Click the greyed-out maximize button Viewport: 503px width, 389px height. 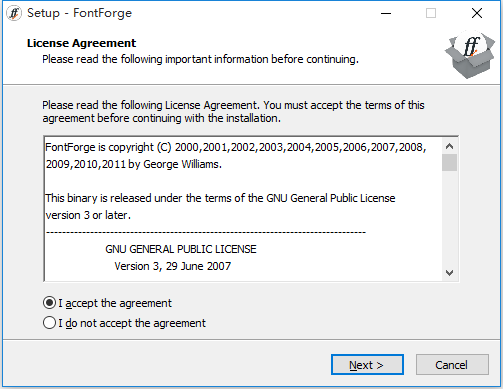click(431, 13)
